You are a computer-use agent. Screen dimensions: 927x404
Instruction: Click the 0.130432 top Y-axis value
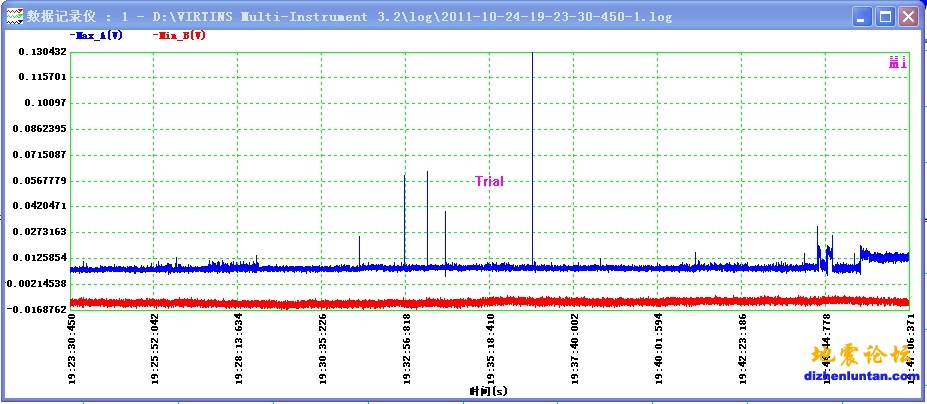(x=38, y=52)
